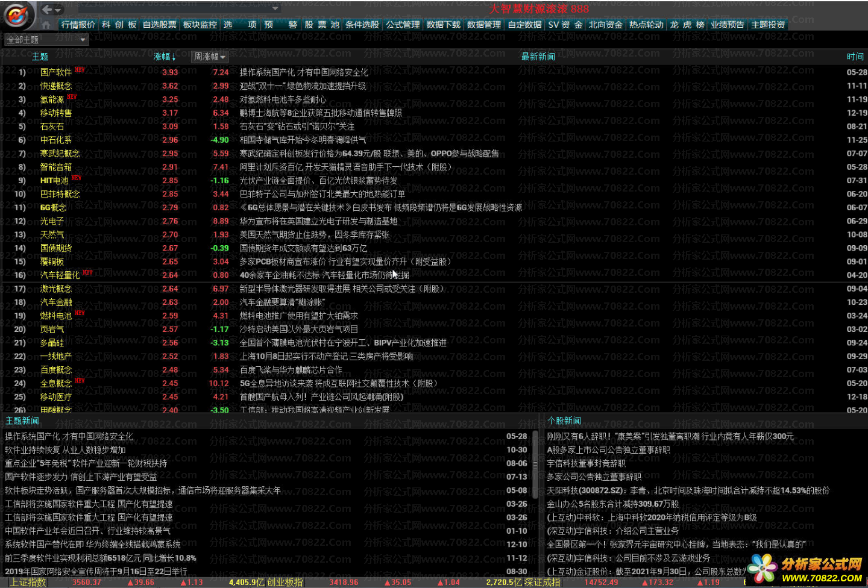Select the 寒武纪概念 theme row

434,154
